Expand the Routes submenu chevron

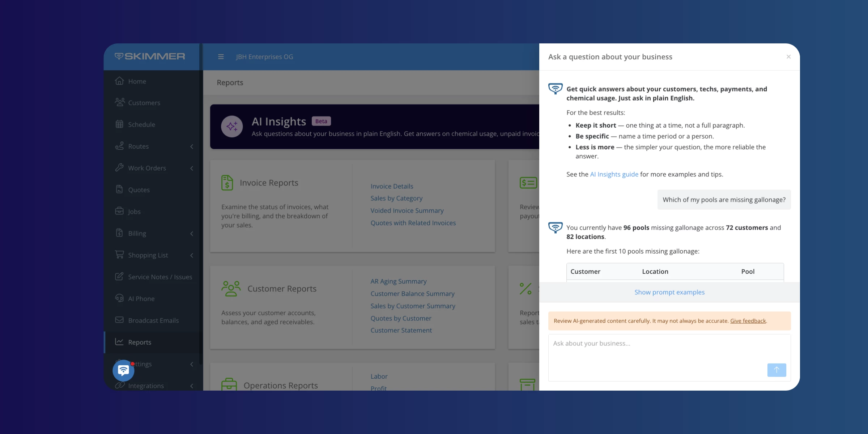[x=192, y=146]
